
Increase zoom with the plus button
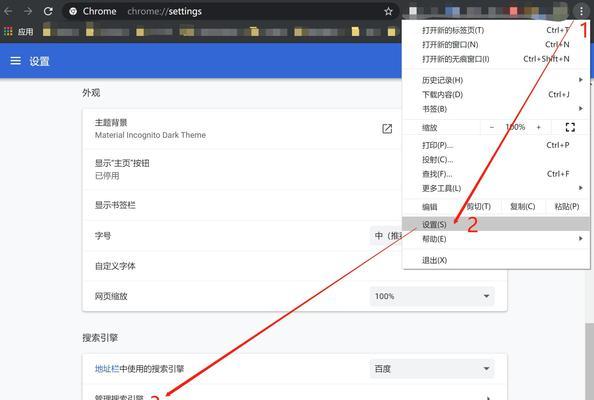tap(538, 127)
